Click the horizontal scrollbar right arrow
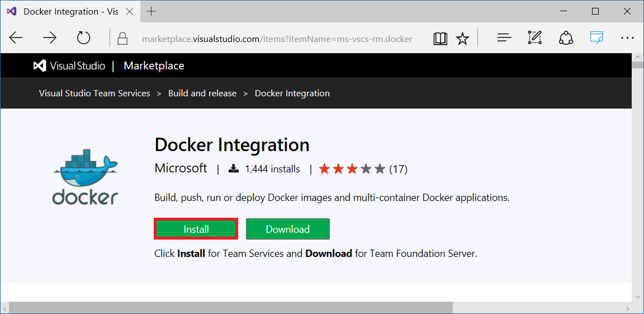Screen dimensions: 644x314 pos(628,308)
